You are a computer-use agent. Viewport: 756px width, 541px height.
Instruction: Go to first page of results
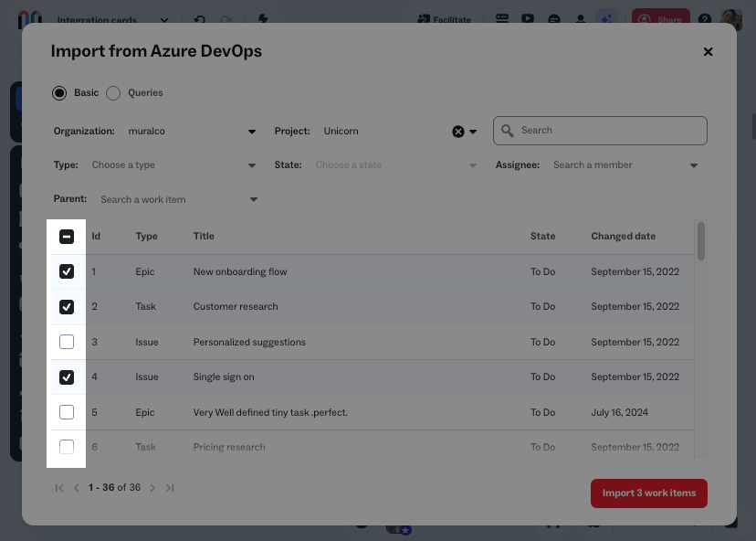point(59,488)
